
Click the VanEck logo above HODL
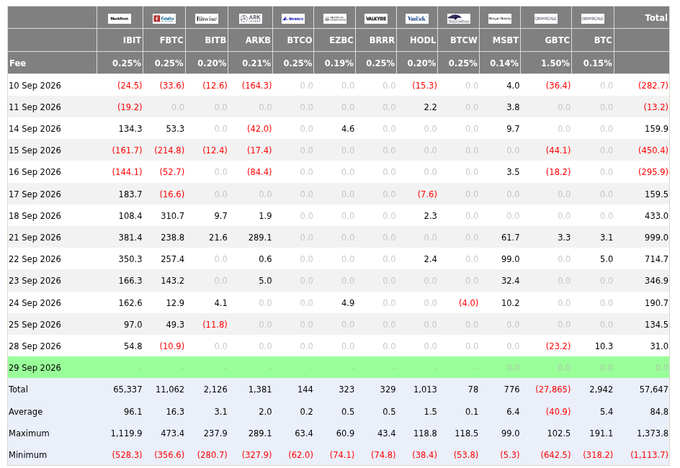point(417,19)
